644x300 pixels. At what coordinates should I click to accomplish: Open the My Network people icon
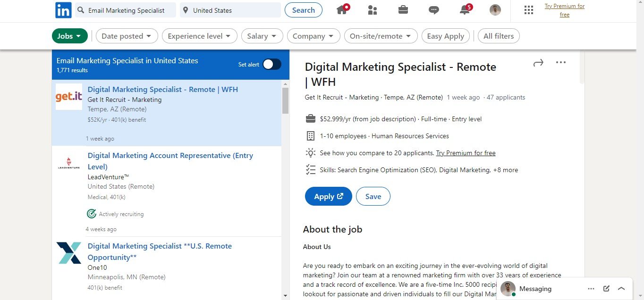coord(373,10)
